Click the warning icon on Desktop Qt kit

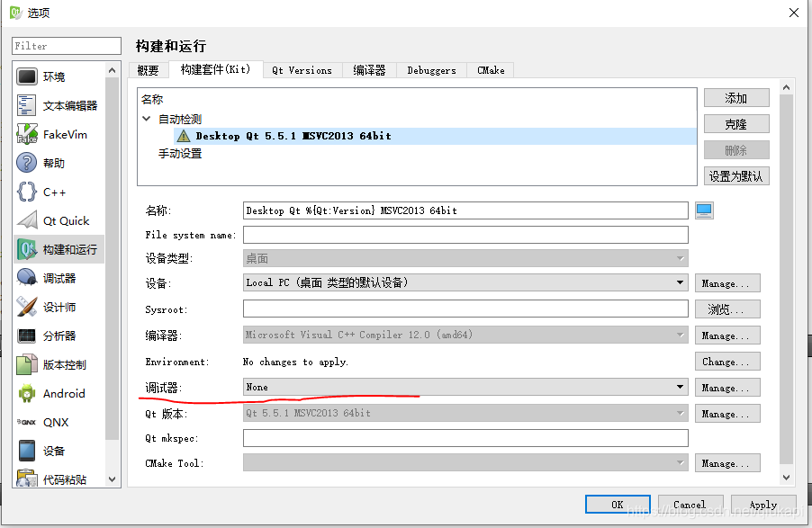click(x=184, y=136)
